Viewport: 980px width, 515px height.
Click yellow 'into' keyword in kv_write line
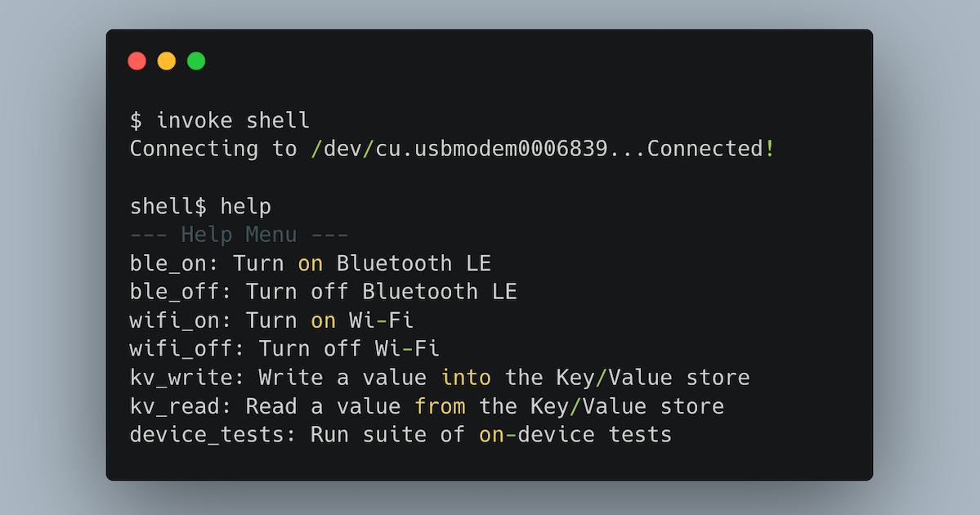pyautogui.click(x=466, y=378)
